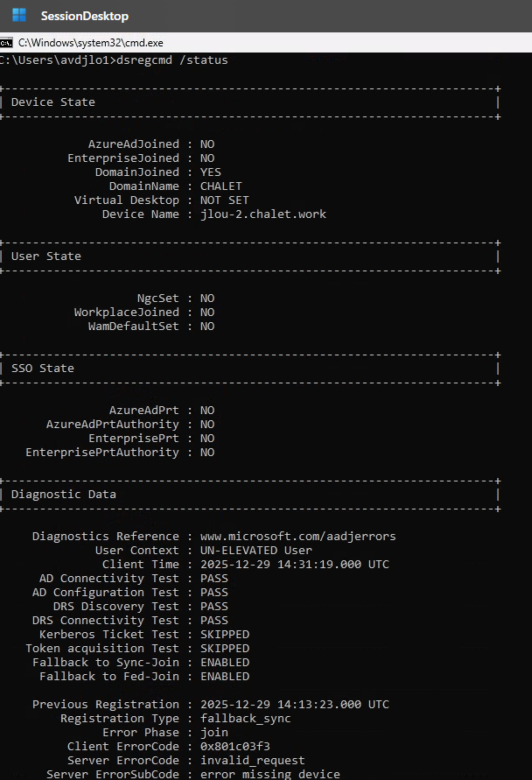Click the client error code 0x801c03f3
This screenshot has width=532, height=780.
click(235, 747)
